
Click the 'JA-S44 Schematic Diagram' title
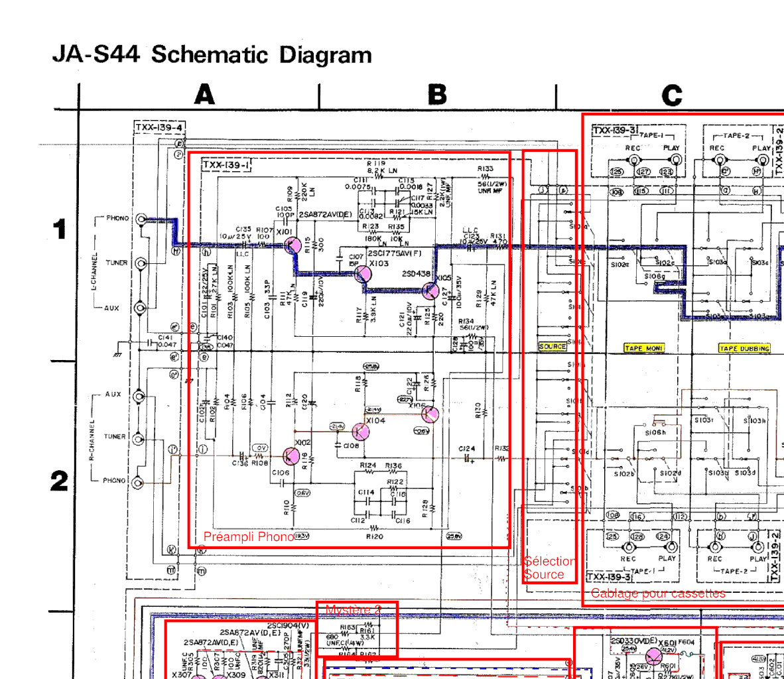212,54
